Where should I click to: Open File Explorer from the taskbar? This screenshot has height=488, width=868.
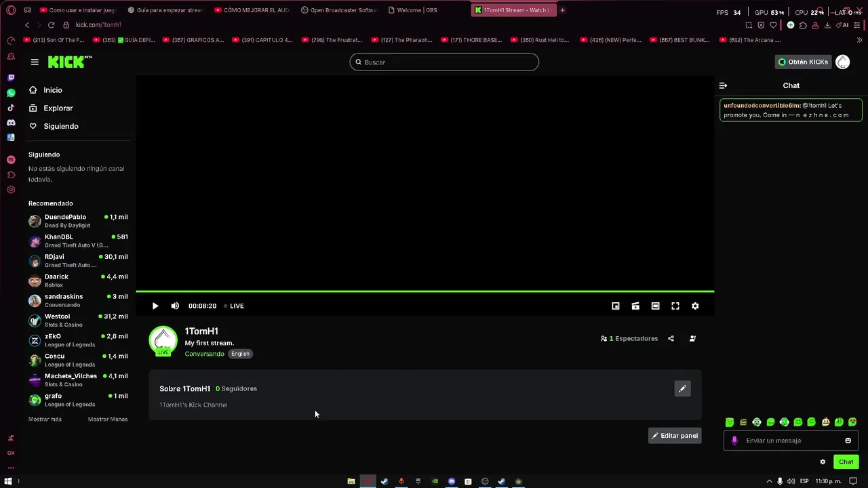[x=351, y=481]
